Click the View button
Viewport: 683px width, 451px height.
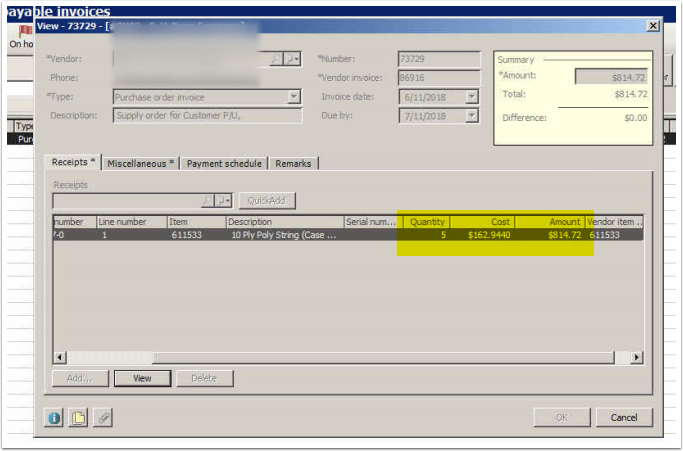(x=142, y=378)
